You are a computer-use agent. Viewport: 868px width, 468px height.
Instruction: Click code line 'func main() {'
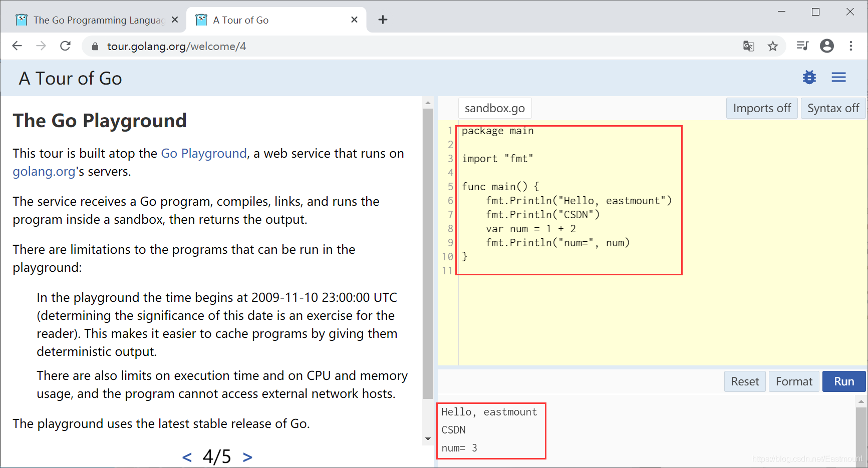click(500, 187)
